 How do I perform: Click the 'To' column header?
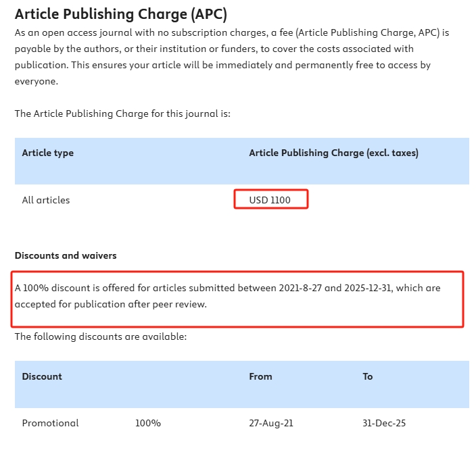click(x=368, y=376)
